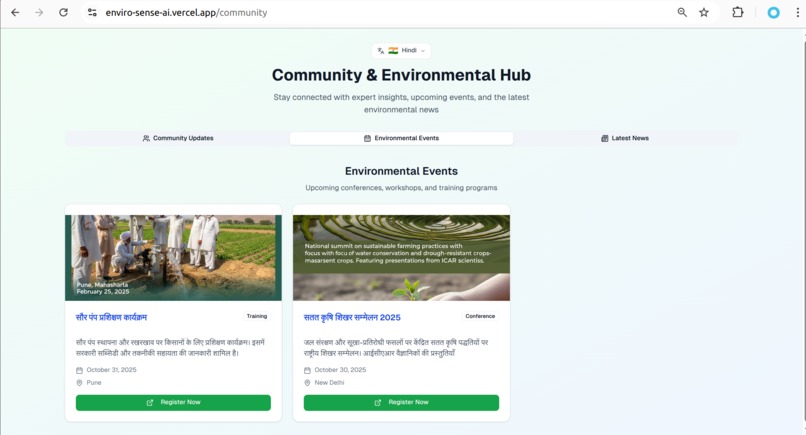Click the Conference badge on second card
This screenshot has height=435, width=806.
(x=480, y=316)
